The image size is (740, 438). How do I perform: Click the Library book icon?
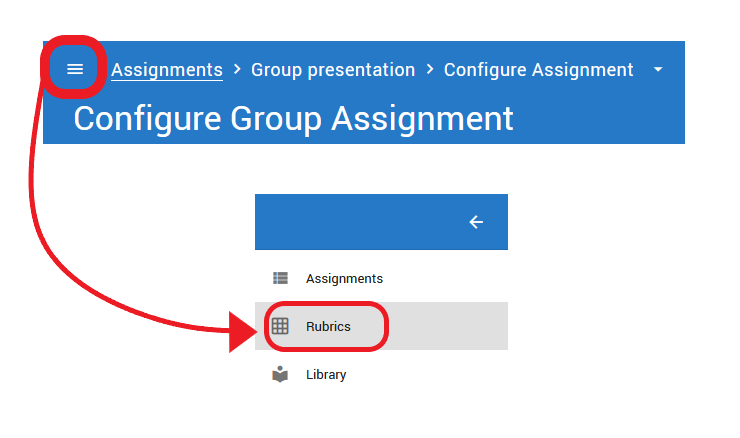[280, 374]
